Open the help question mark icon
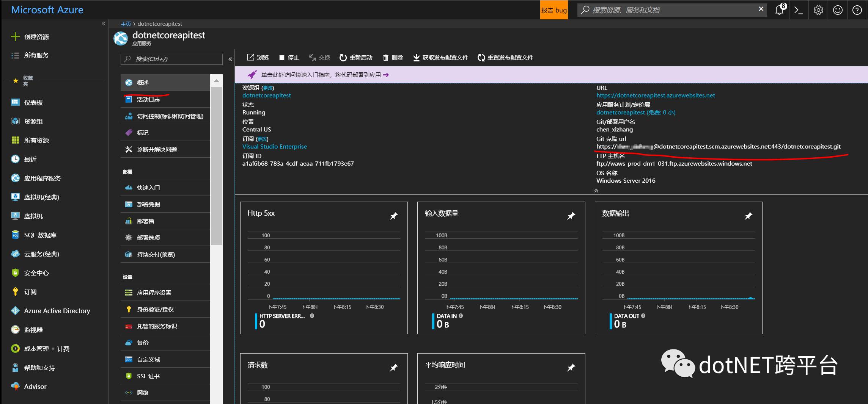 pos(857,10)
